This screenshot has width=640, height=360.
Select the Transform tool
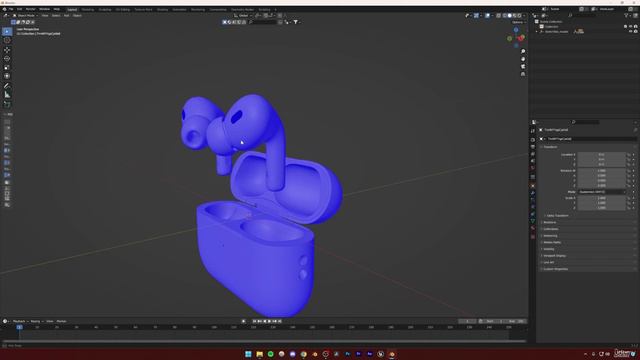(x=7, y=76)
